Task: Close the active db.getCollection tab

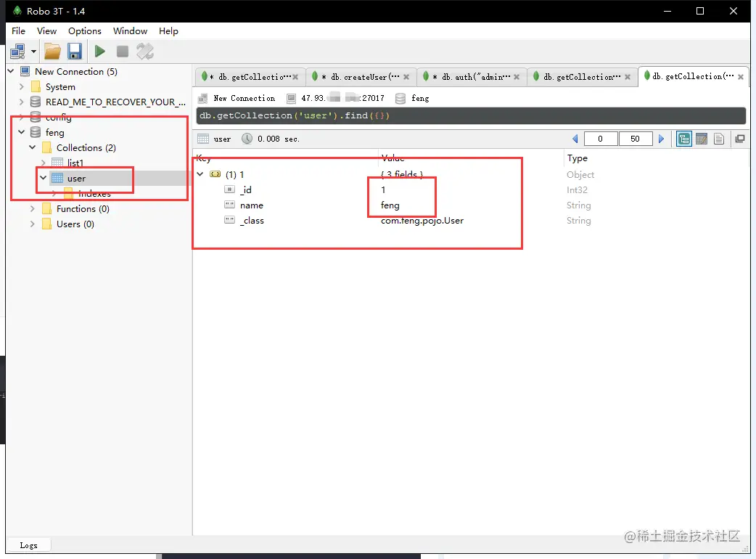Action: tap(741, 76)
